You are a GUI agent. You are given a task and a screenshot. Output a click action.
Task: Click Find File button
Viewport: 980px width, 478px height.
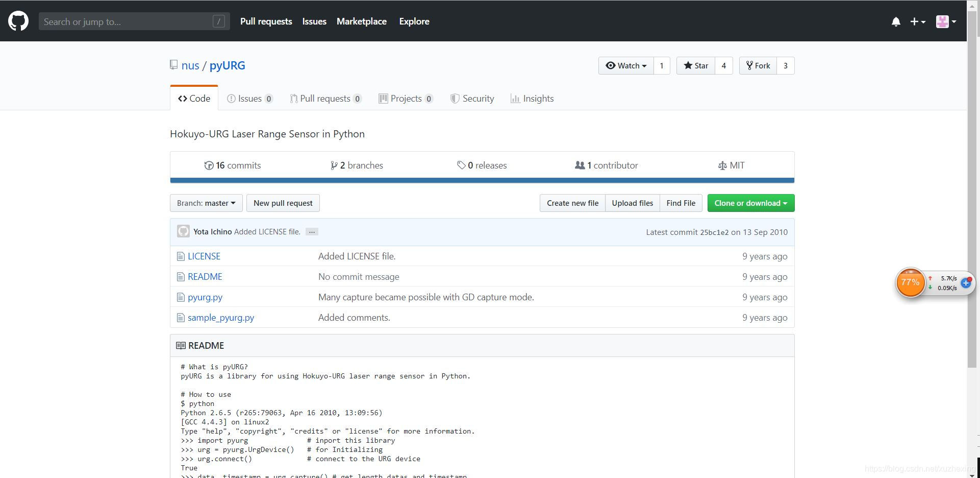coord(681,203)
